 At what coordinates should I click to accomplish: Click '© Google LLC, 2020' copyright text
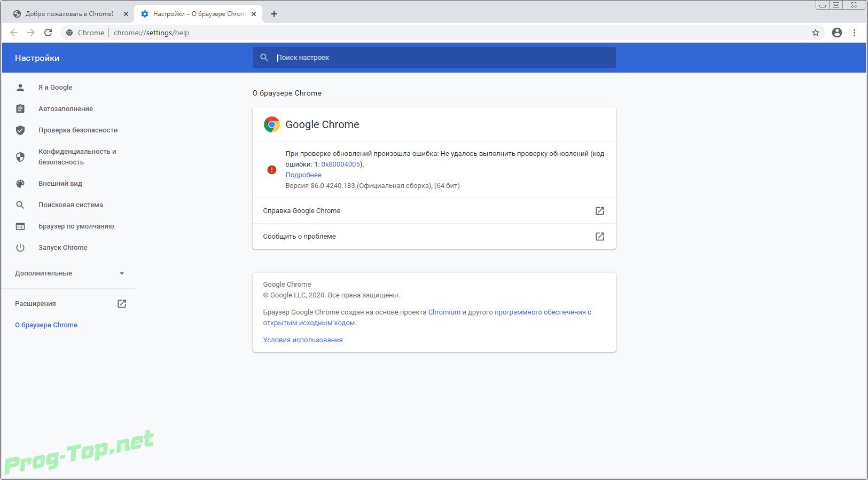tap(293, 295)
